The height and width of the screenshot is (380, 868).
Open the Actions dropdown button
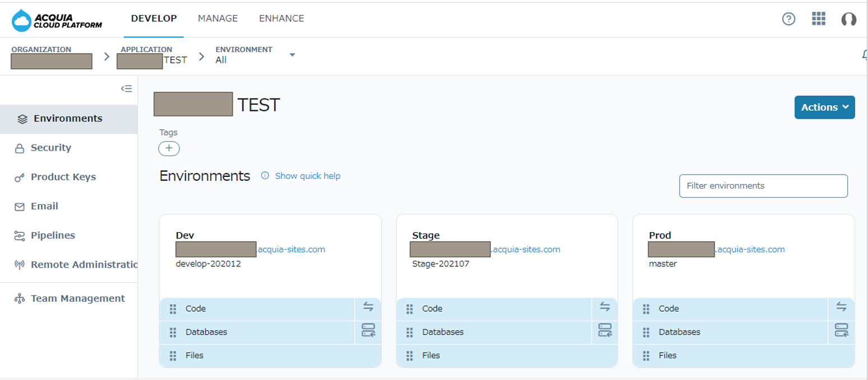(824, 107)
